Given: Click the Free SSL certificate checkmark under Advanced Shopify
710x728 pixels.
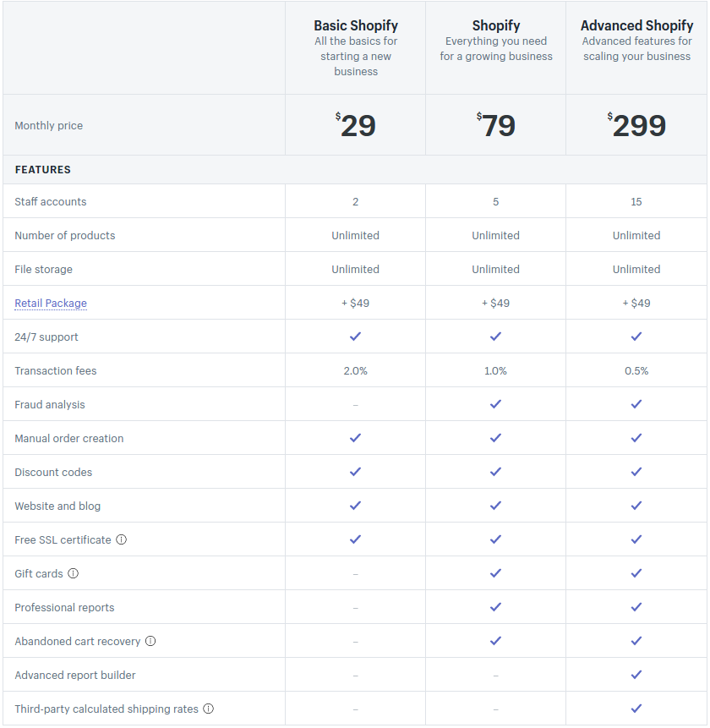Looking at the screenshot, I should [x=636, y=539].
